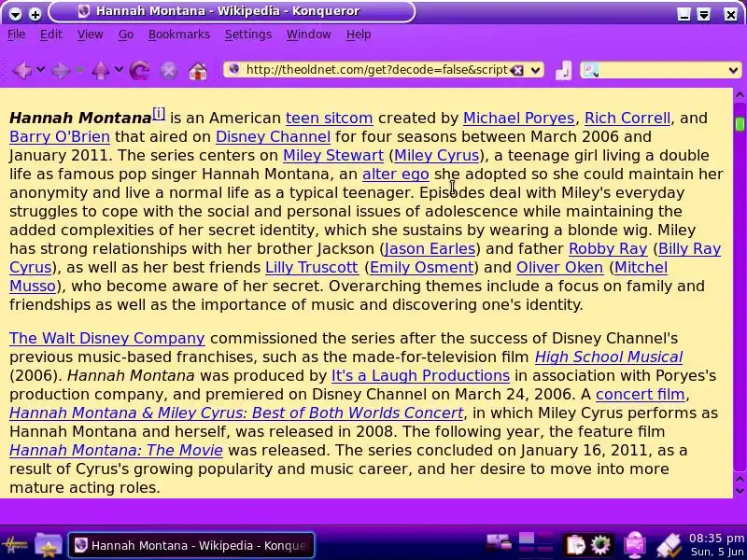The image size is (747, 560).
Task: Click the forward navigation arrow
Action: pos(60,71)
